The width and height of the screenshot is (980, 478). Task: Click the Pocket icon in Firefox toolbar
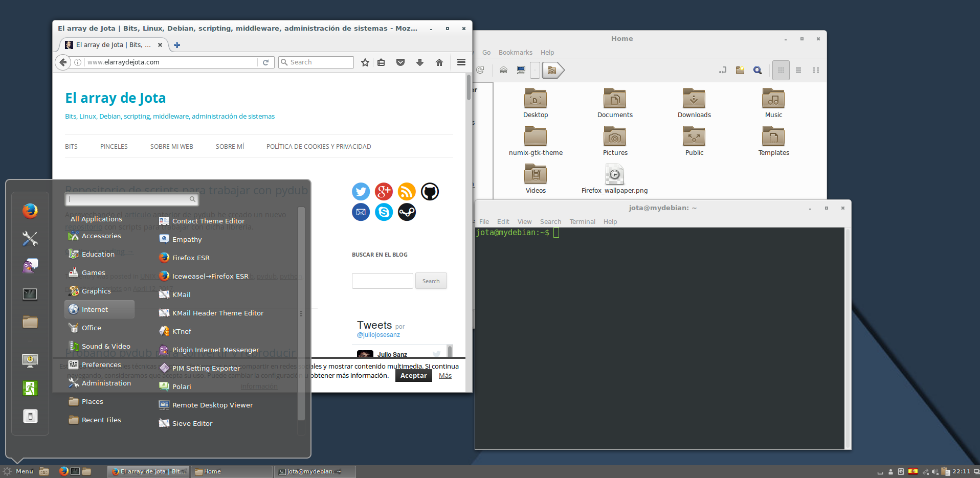pyautogui.click(x=400, y=62)
